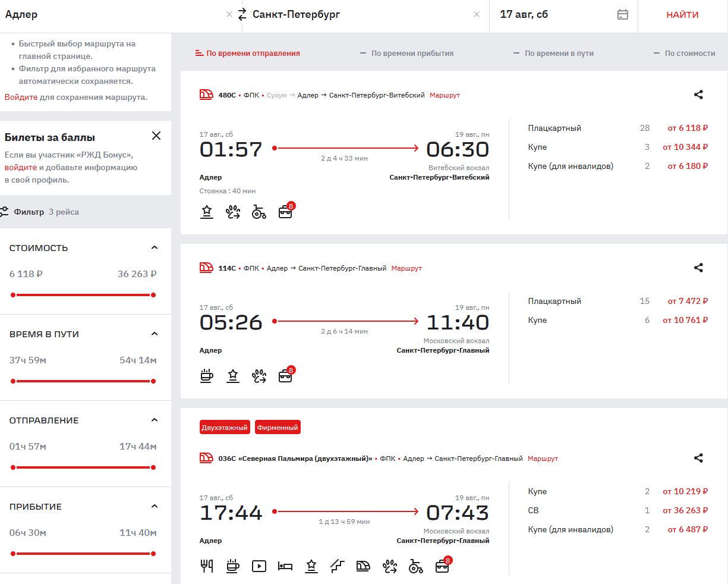Click the right handle of Стоимость slider
The width and height of the screenshot is (728, 584).
pos(153,295)
